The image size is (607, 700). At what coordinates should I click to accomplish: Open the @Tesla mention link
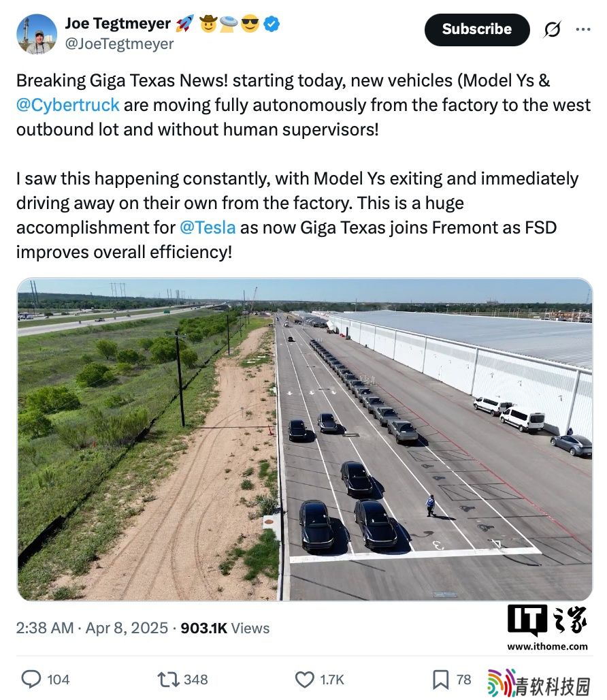(x=208, y=227)
